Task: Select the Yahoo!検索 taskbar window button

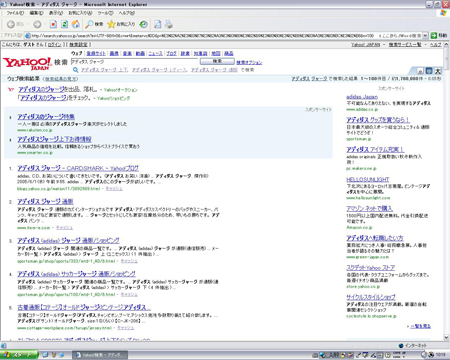Action: pyautogui.click(x=100, y=355)
